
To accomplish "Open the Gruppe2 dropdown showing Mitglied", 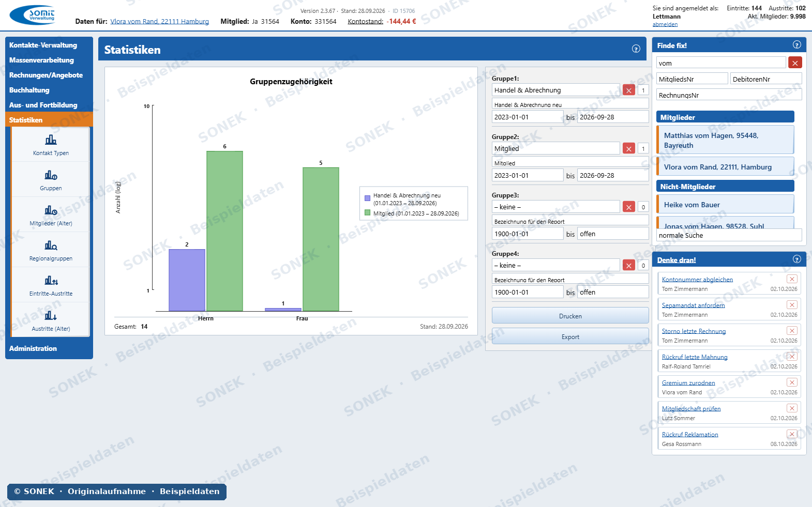I will click(556, 148).
